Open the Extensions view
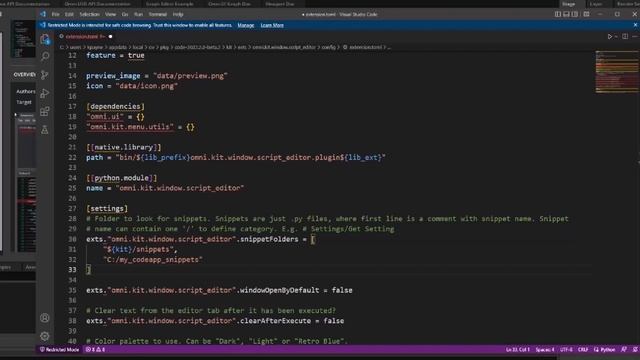 pyautogui.click(x=45, y=111)
